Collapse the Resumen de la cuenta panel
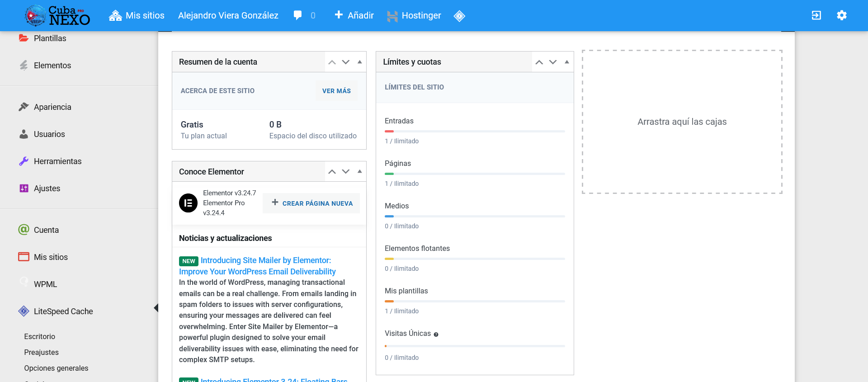 360,62
